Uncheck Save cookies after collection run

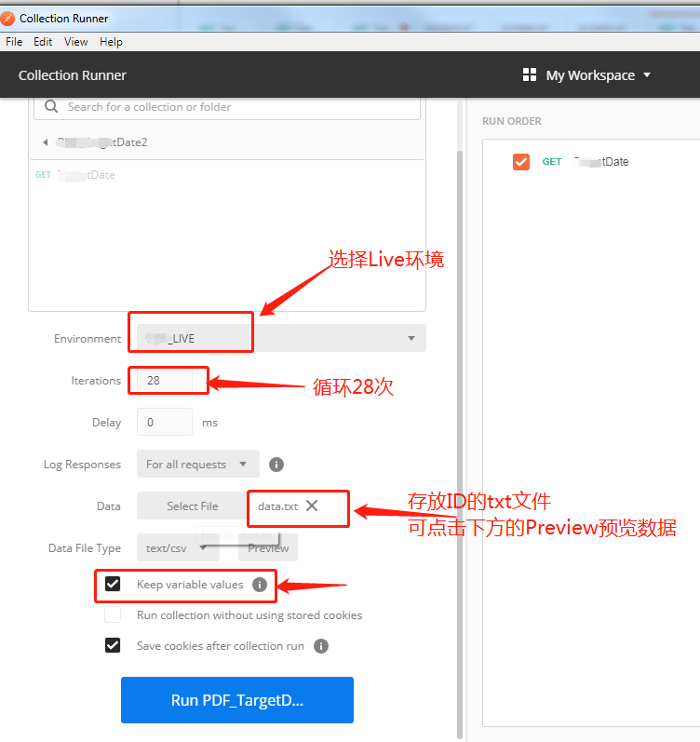pos(113,645)
